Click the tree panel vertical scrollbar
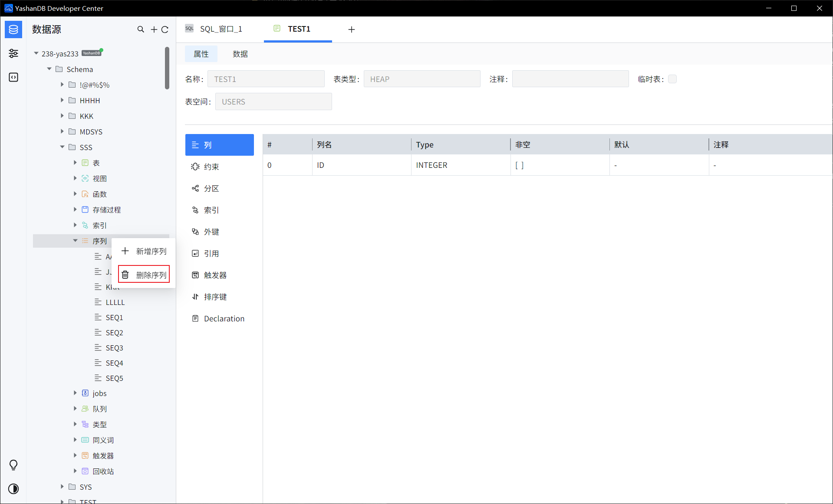This screenshot has width=833, height=504. point(167,68)
